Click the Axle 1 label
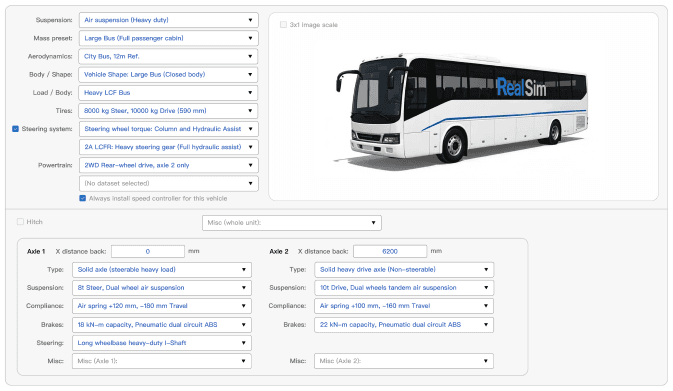This screenshot has height=391, width=673. (36, 252)
